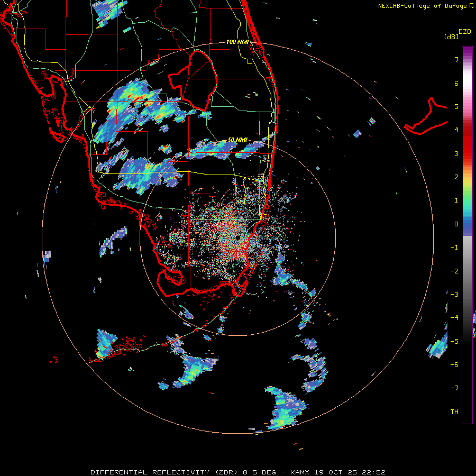This screenshot has height=476, width=476.
Task: Click the 22:52 timestamp in the caption
Action: click(x=373, y=472)
